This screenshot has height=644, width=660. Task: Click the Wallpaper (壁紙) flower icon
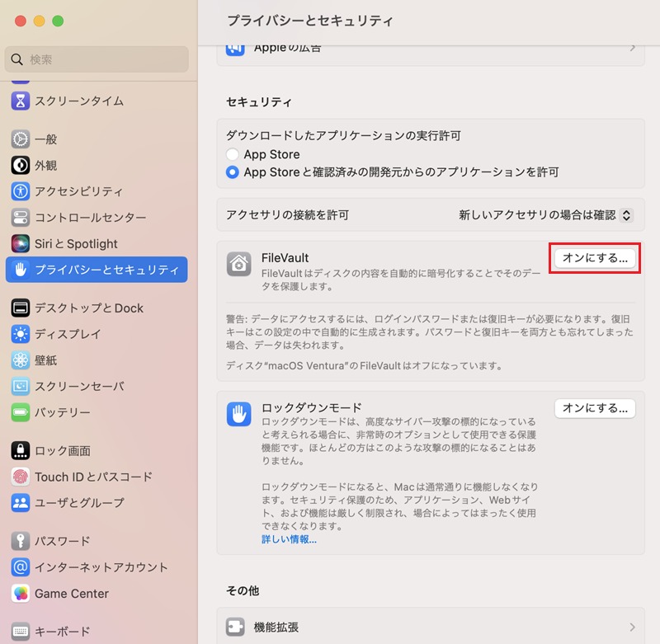pos(20,360)
